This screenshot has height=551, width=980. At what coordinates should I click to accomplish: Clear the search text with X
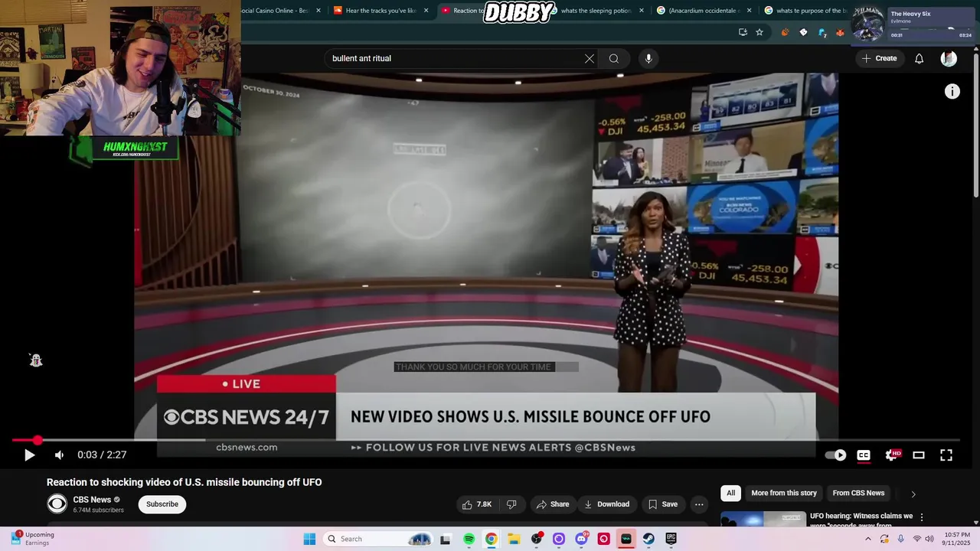tap(590, 58)
